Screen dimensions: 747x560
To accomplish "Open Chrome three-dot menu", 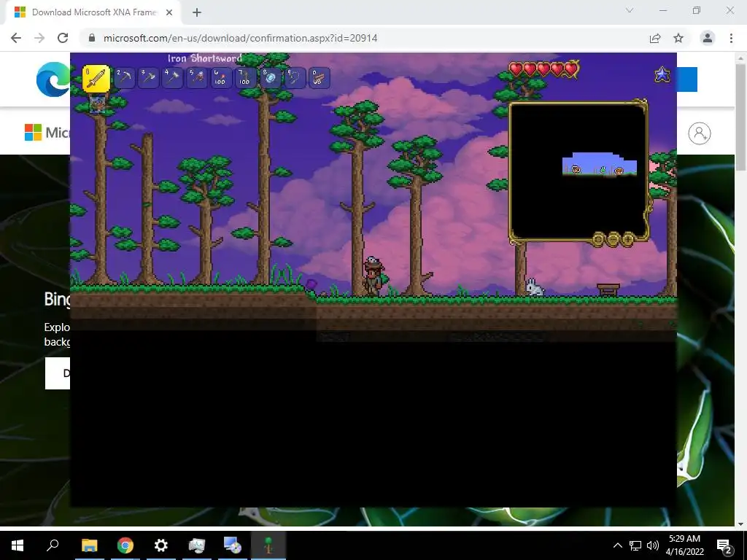I will point(731,38).
